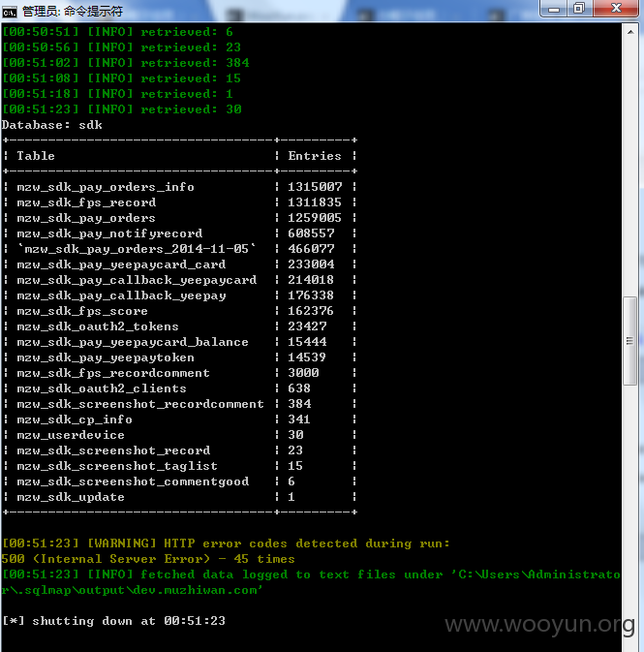Select table name mzw_sdk_pay_yeepaycard_balance

[x=133, y=342]
